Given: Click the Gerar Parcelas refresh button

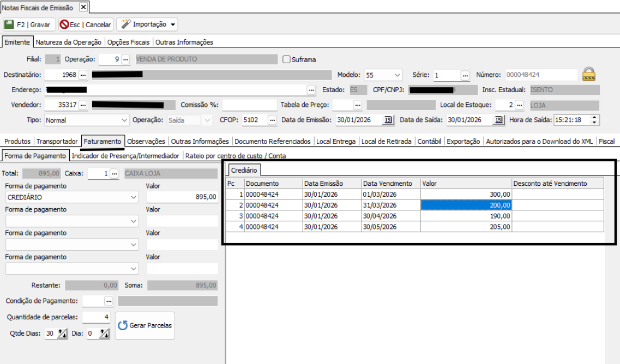Looking at the screenshot, I should (x=145, y=325).
